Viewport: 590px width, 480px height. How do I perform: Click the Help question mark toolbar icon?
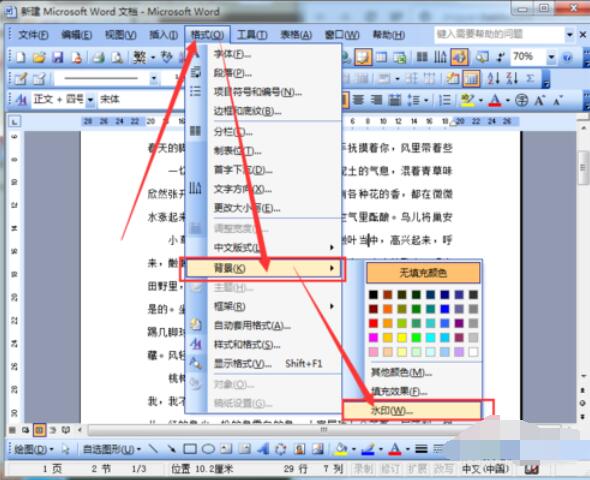[567, 57]
